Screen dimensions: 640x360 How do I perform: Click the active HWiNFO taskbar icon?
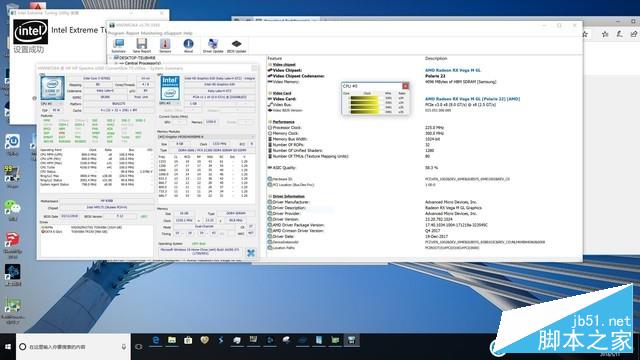coord(351,340)
